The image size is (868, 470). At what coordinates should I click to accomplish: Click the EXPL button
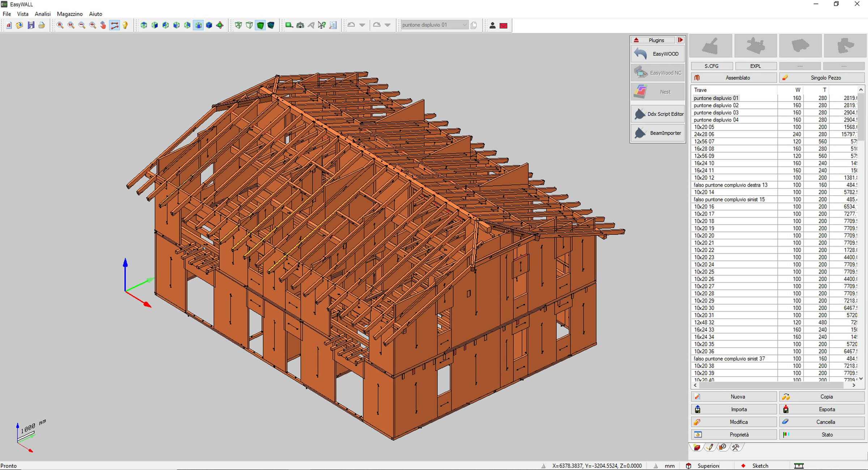click(x=756, y=66)
